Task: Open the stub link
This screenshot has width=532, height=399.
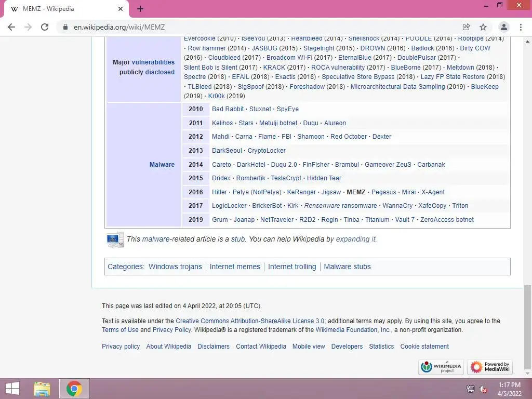Action: 238,239
